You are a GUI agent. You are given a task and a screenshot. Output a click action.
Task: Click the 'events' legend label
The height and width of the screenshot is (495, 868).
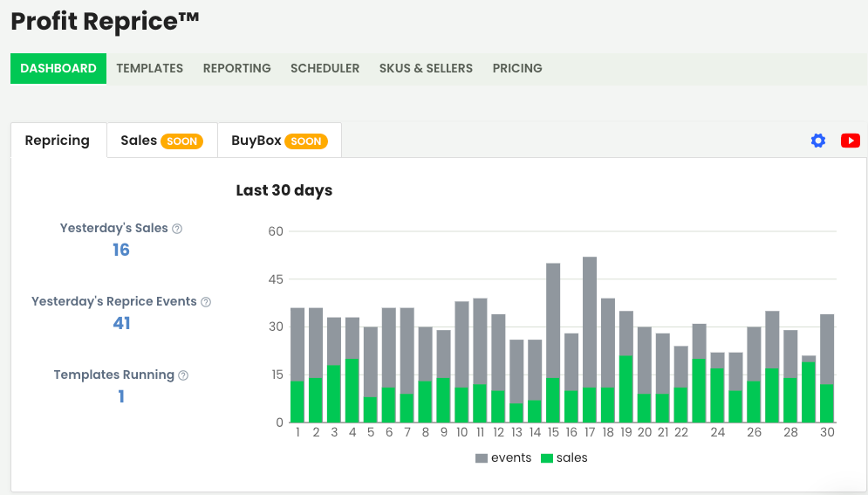click(x=511, y=458)
